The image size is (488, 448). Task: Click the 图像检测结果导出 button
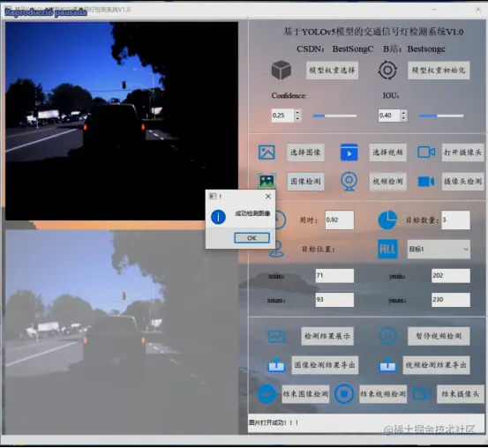click(325, 365)
